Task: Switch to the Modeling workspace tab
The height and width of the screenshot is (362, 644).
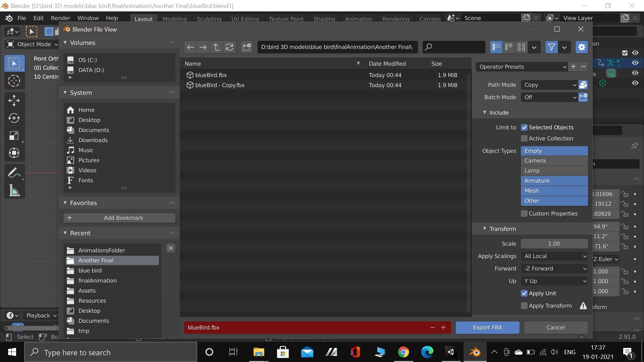Action: point(174,19)
